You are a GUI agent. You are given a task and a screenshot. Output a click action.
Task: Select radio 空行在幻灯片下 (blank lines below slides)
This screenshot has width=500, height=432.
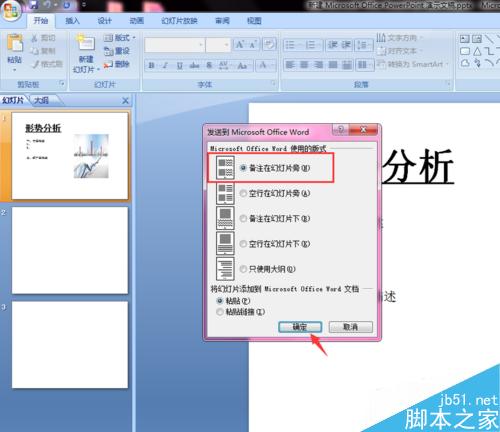click(243, 244)
